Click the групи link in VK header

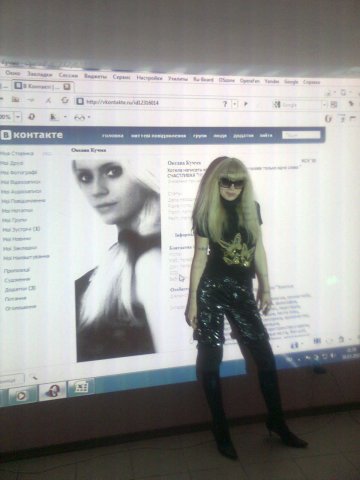click(200, 136)
